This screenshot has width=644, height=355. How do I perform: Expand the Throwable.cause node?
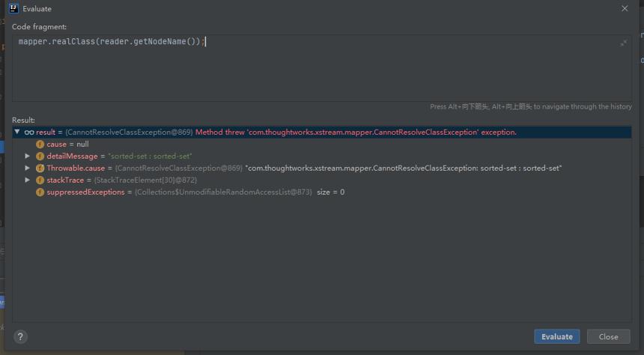(27, 168)
